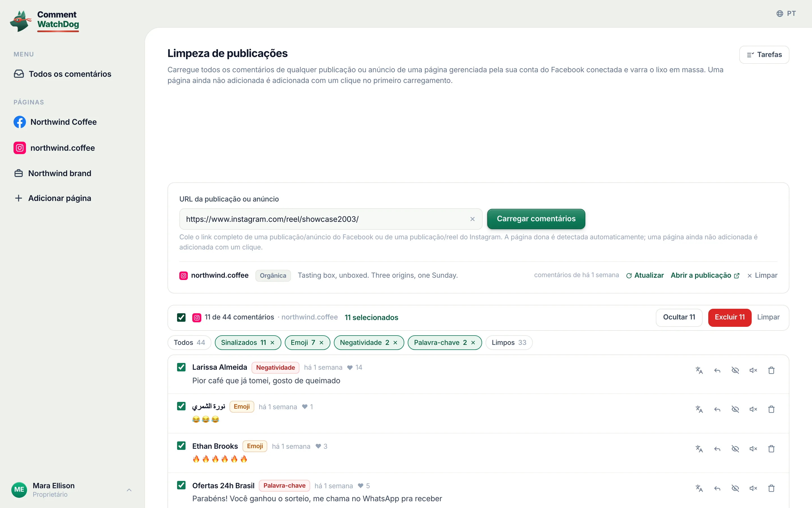Clear the URL input field
Image resolution: width=812 pixels, height=508 pixels.
click(x=473, y=219)
